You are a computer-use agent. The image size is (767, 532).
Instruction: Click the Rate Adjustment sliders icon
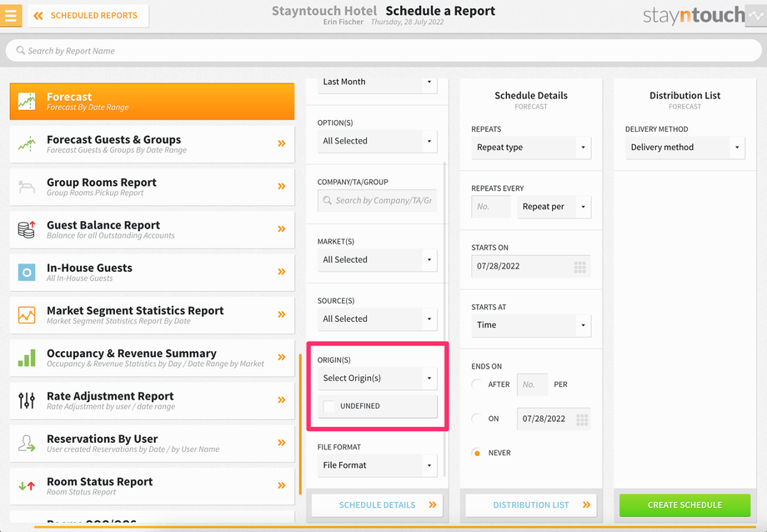(27, 400)
